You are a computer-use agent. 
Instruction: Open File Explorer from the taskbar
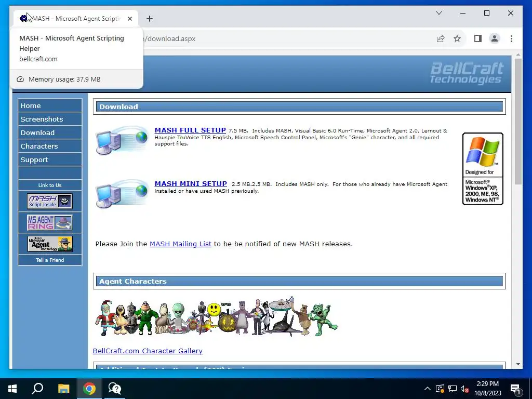click(x=63, y=389)
